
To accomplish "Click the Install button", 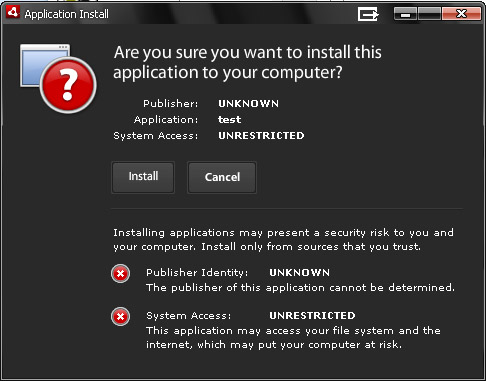I will pos(143,177).
